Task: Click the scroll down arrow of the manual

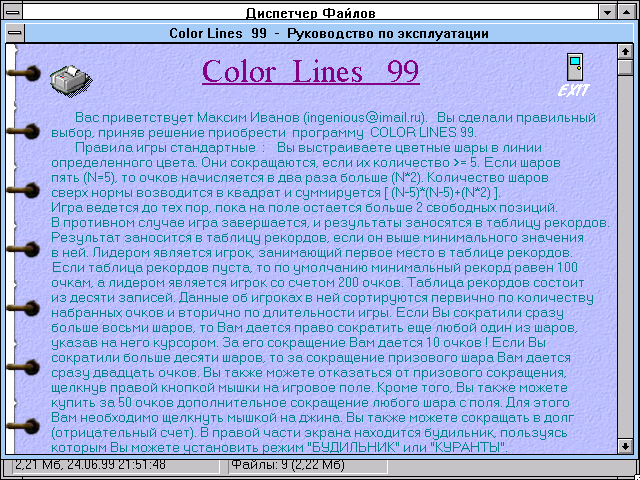Action: coord(625,445)
